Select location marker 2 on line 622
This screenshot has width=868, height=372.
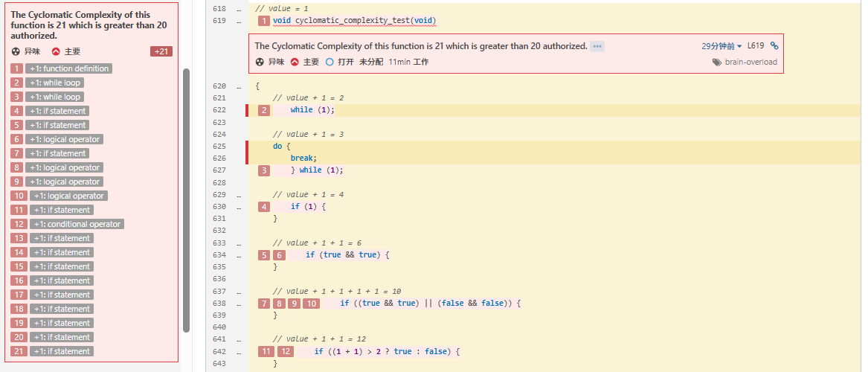tap(264, 109)
